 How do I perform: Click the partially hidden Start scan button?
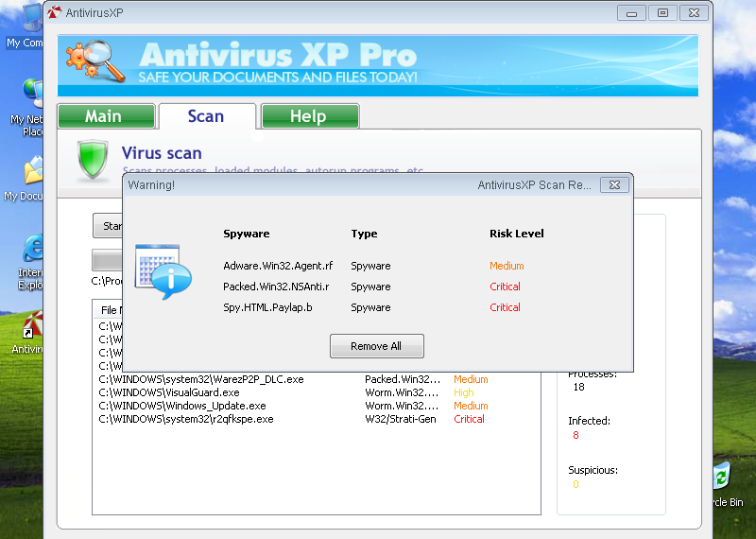click(108, 226)
